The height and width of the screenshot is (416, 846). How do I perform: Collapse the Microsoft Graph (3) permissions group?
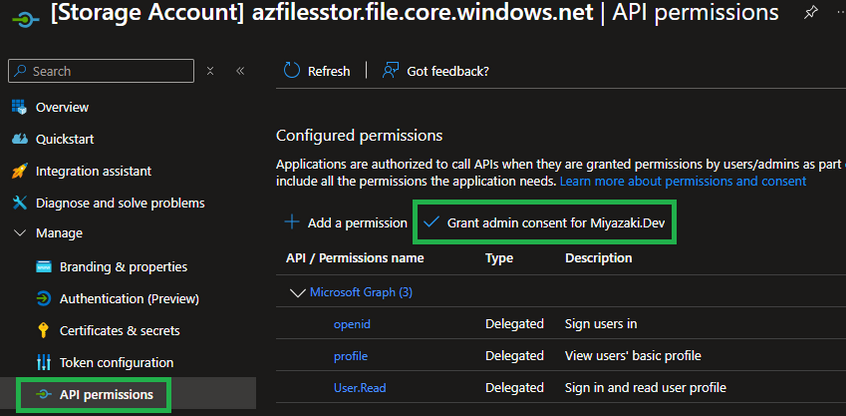(x=296, y=292)
